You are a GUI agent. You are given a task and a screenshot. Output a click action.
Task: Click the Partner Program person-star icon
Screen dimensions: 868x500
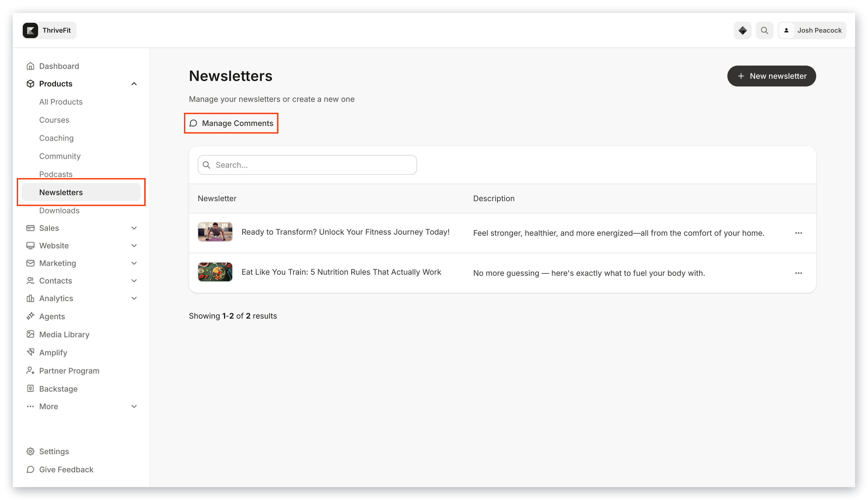[30, 370]
